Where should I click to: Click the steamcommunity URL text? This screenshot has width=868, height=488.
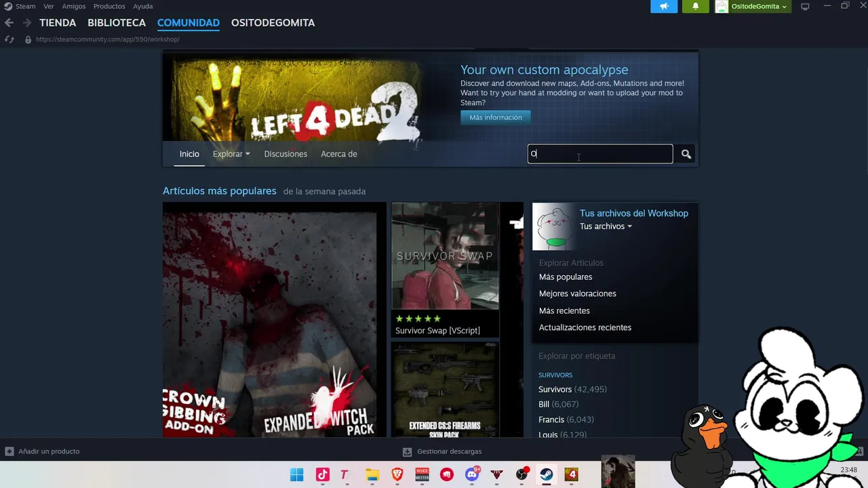(x=108, y=39)
